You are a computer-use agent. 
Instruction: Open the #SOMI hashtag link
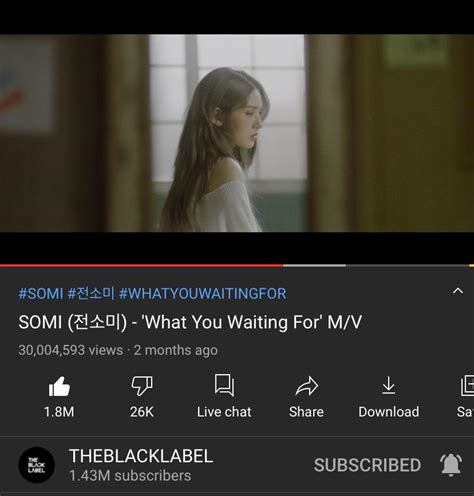point(41,294)
